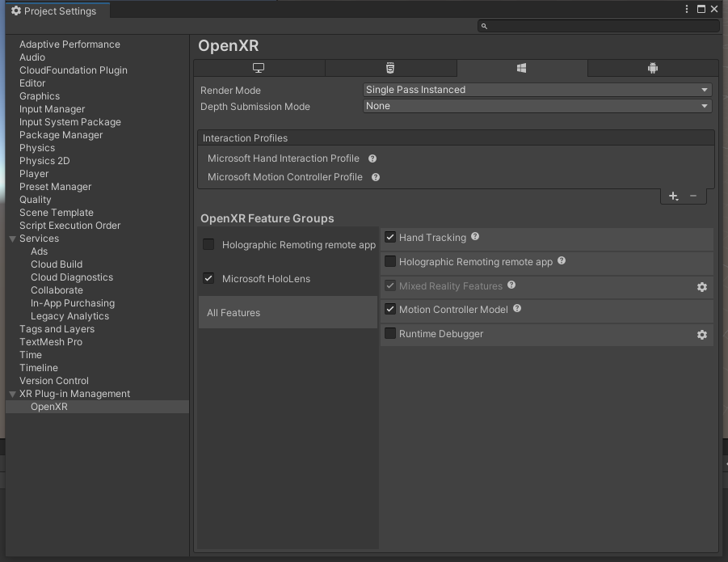Open Cloud Diagnostics service settings
The width and height of the screenshot is (728, 562).
(72, 277)
